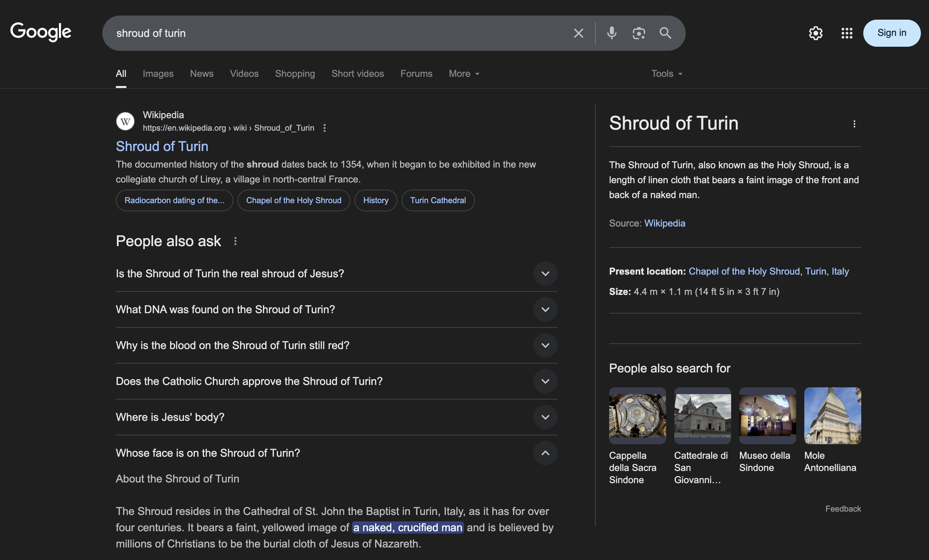Screen dimensions: 929x560
Task: Open Google settings gear icon
Action: click(816, 33)
